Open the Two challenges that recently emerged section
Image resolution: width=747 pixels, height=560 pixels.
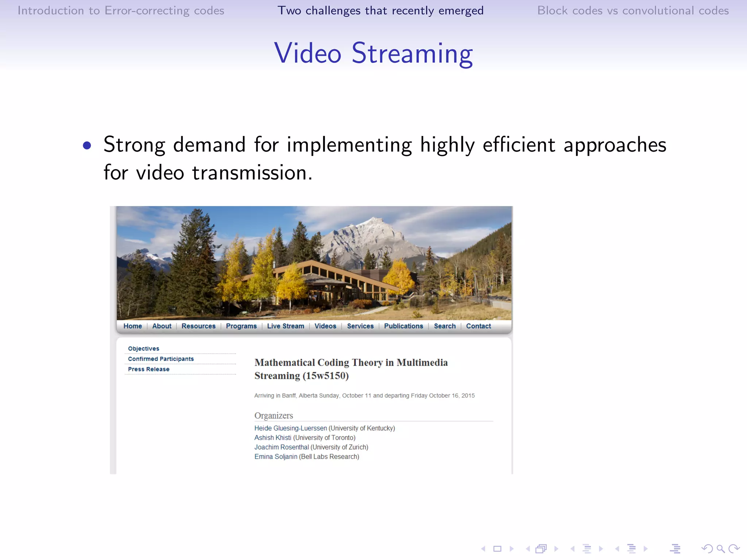(x=380, y=11)
